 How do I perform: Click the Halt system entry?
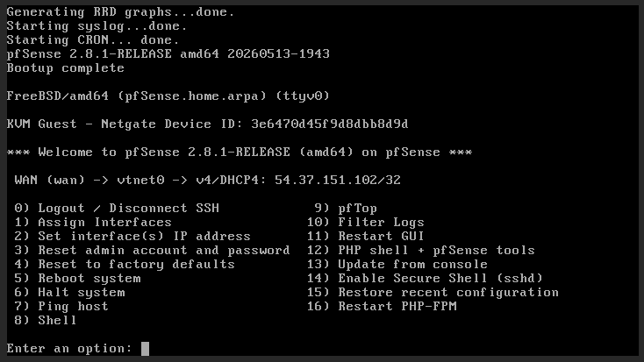click(x=69, y=292)
